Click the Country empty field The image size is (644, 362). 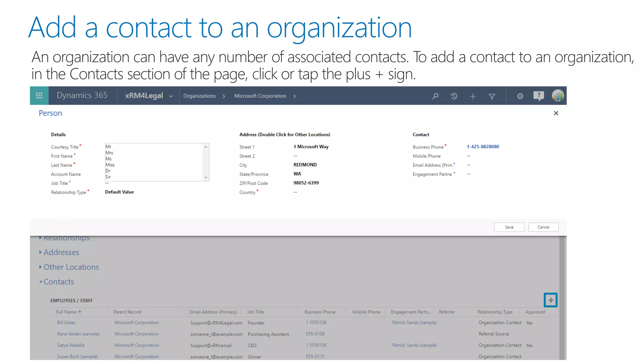point(295,192)
